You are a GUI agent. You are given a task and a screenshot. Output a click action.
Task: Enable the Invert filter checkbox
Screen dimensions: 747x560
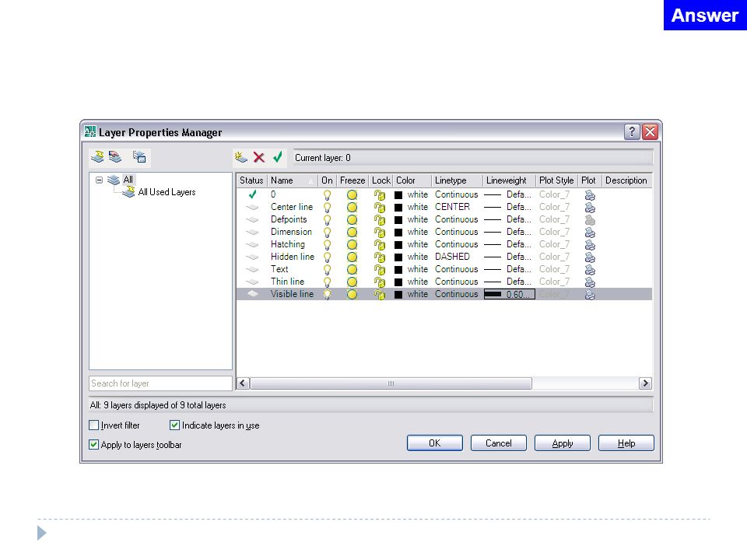(94, 425)
